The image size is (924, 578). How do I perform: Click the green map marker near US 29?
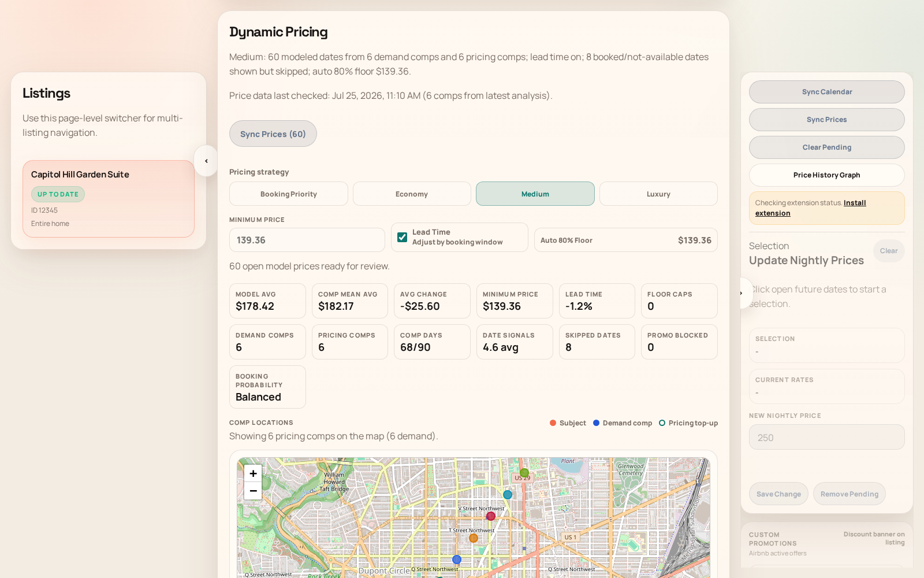pos(524,473)
